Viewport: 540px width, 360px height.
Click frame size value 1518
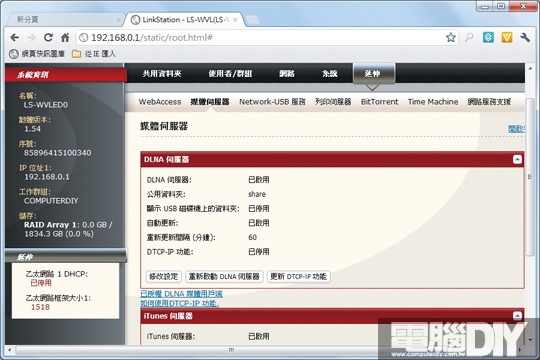(40, 307)
